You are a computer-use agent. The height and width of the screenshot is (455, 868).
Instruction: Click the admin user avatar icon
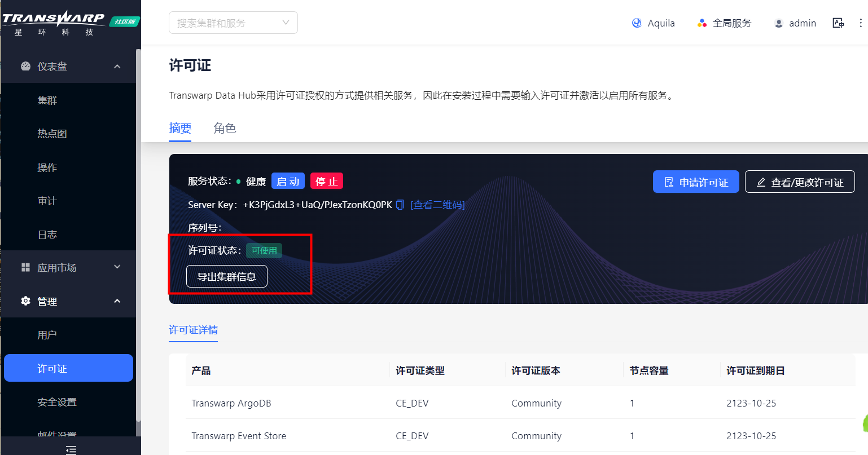click(x=779, y=23)
